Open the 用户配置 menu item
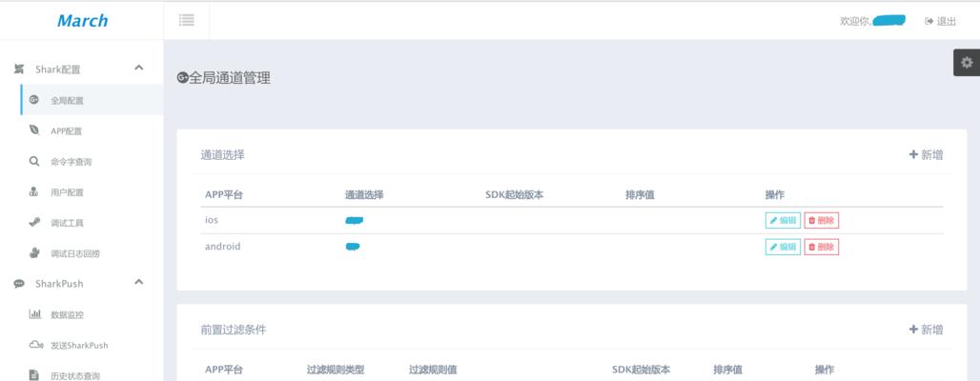The height and width of the screenshot is (381, 980). point(67,192)
